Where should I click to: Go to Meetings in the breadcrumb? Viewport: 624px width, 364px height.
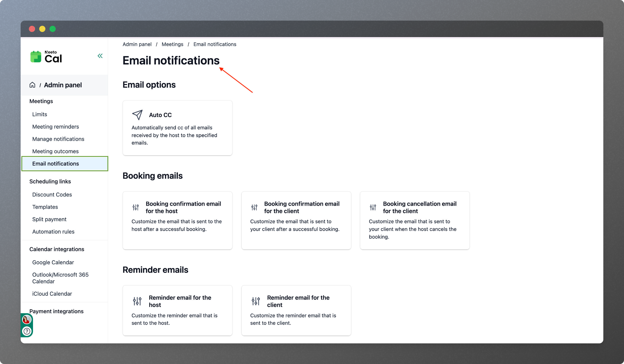[x=172, y=44]
